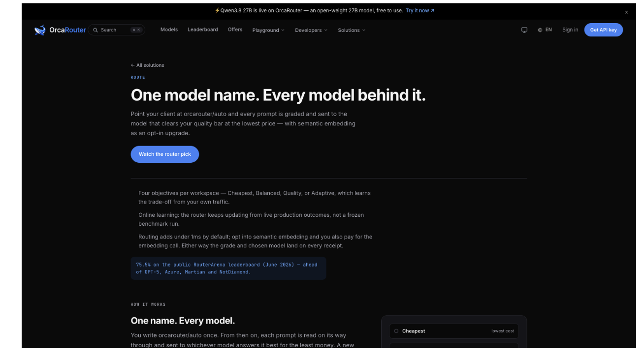Image resolution: width=644 pixels, height=358 pixels.
Task: Click the Get API key button
Action: click(x=604, y=30)
